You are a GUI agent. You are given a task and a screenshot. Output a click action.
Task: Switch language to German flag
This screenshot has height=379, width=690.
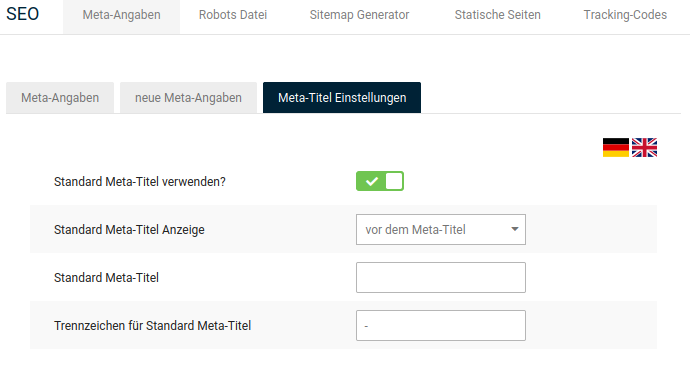click(x=616, y=147)
